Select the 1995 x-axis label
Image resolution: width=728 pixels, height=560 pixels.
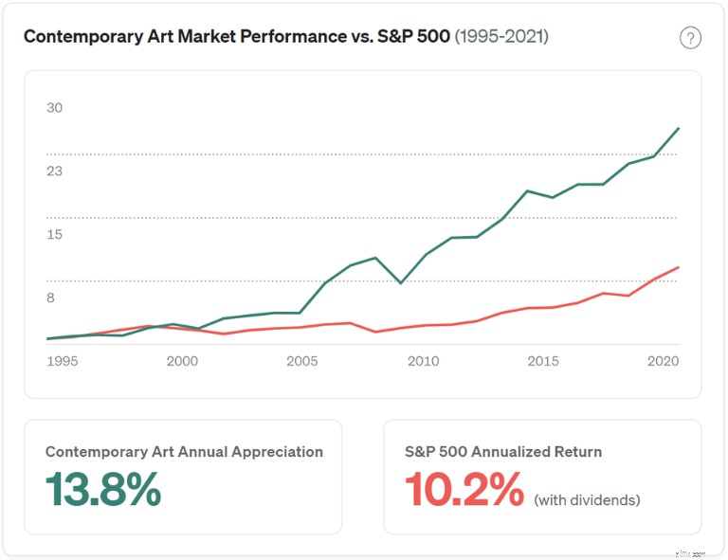coord(63,361)
